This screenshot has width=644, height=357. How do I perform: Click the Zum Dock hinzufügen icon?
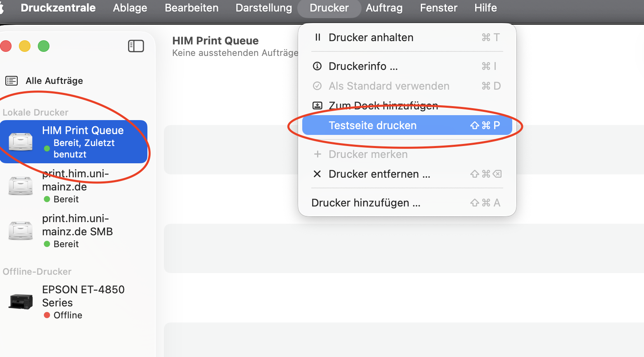point(317,106)
